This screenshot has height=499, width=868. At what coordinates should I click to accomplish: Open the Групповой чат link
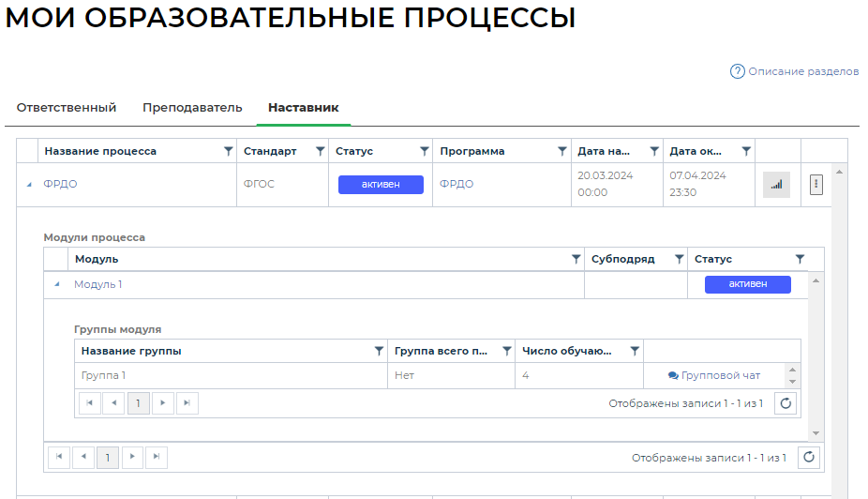pyautogui.click(x=714, y=375)
